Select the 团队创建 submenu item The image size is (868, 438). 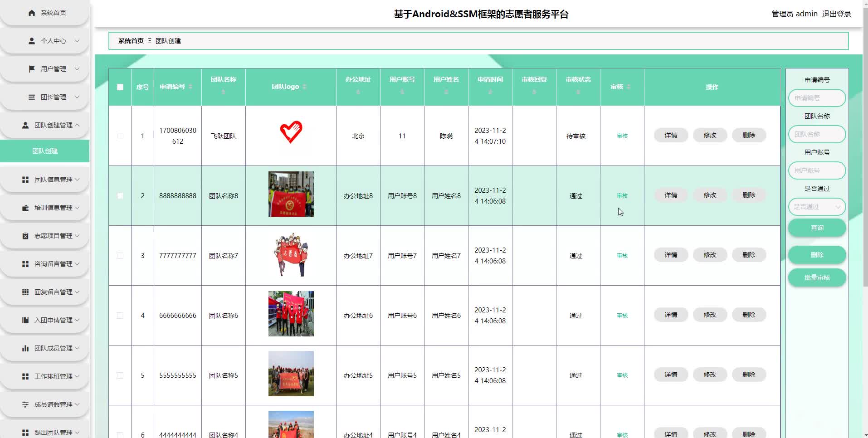click(x=44, y=151)
